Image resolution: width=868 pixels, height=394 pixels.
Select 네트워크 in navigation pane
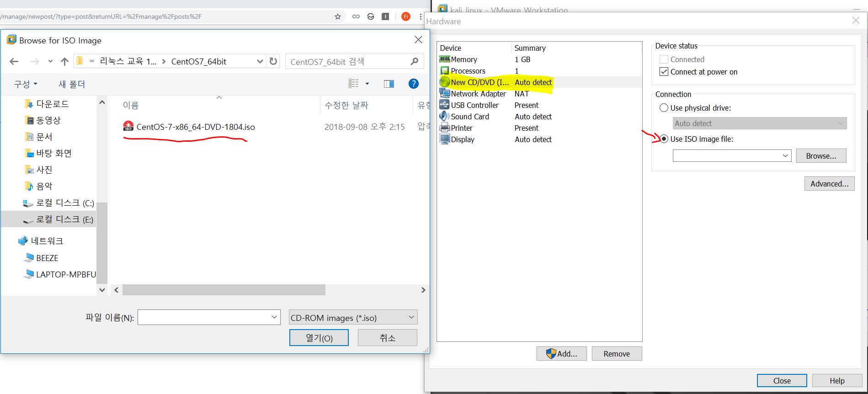point(41,241)
